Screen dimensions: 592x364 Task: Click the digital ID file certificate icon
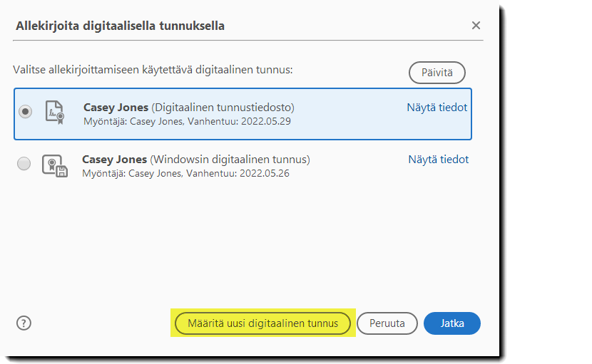[x=55, y=113]
